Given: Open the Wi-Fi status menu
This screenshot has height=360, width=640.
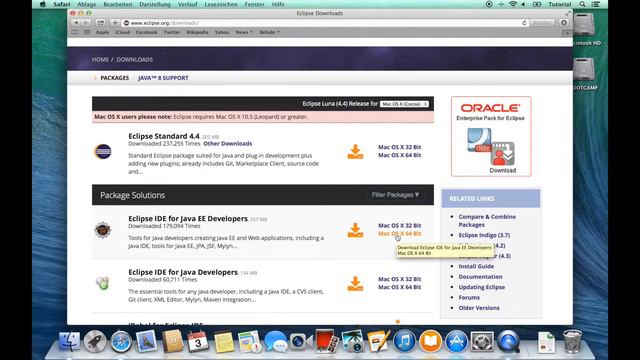Looking at the screenshot, I should point(513,4).
